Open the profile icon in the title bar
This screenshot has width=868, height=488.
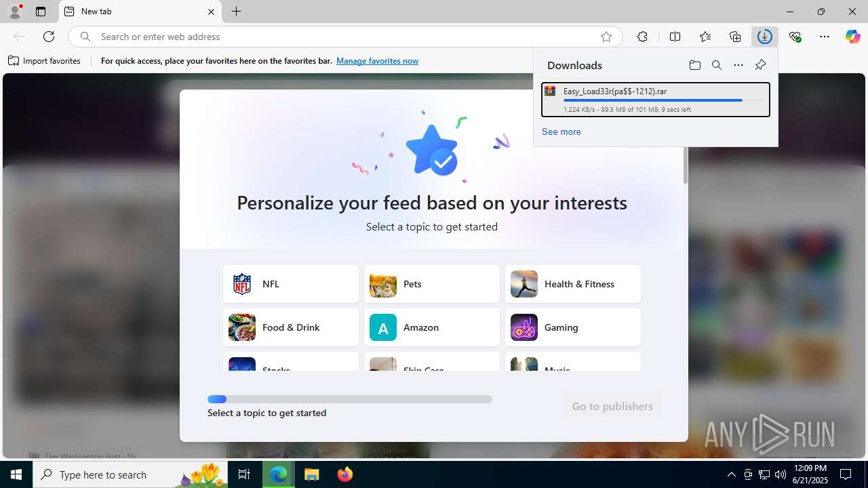(x=15, y=12)
